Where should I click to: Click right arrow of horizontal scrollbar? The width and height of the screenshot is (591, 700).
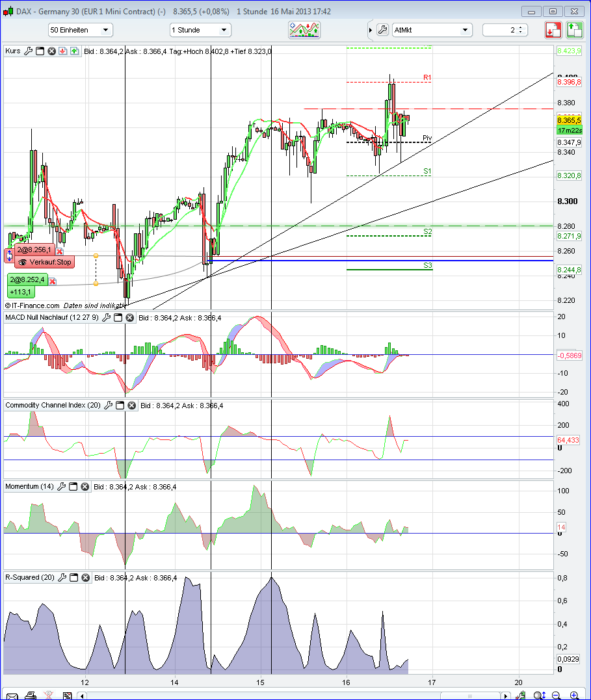505,695
